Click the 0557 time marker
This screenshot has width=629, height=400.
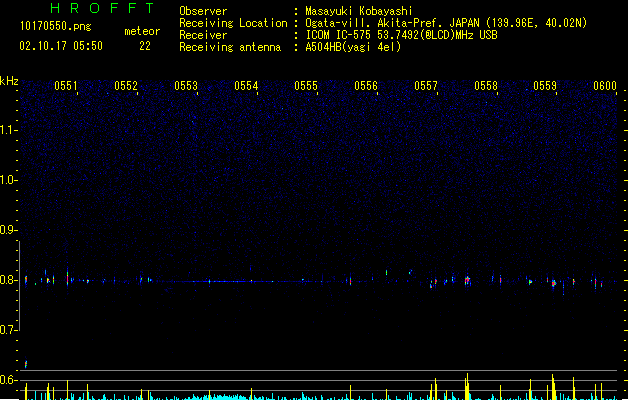pyautogui.click(x=426, y=86)
